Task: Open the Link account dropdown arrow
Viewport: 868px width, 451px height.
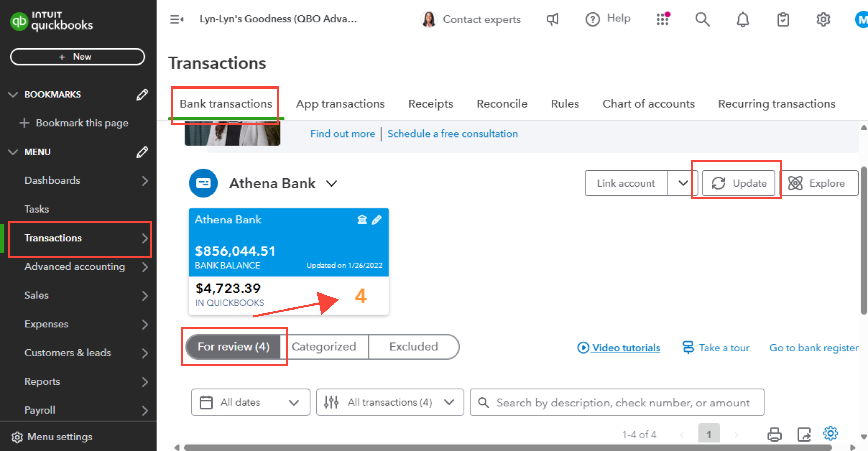Action: point(683,183)
